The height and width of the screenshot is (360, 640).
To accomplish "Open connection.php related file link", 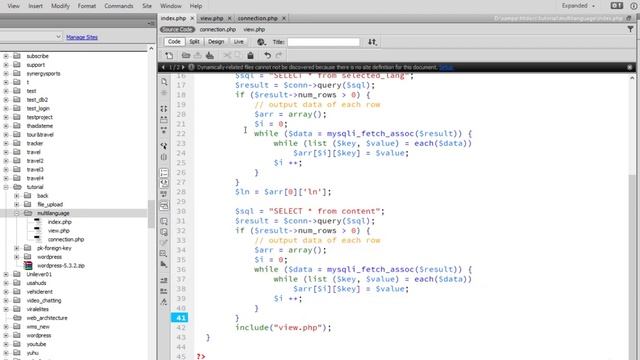I will pyautogui.click(x=218, y=29).
